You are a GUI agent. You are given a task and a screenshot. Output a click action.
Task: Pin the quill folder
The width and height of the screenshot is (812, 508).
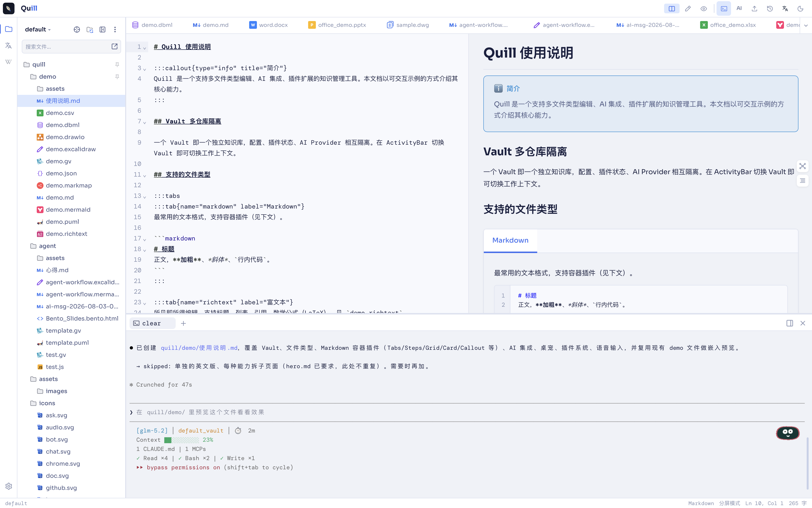[117, 65]
